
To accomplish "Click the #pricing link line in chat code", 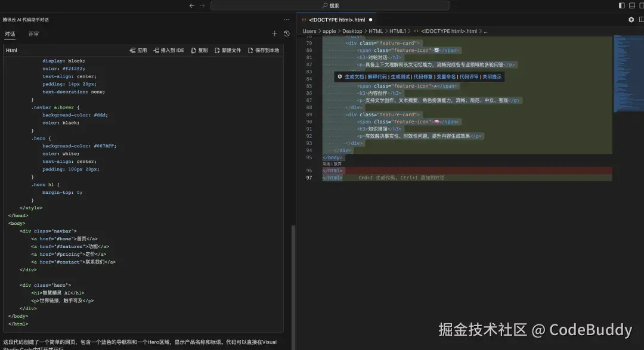I will [x=69, y=254].
